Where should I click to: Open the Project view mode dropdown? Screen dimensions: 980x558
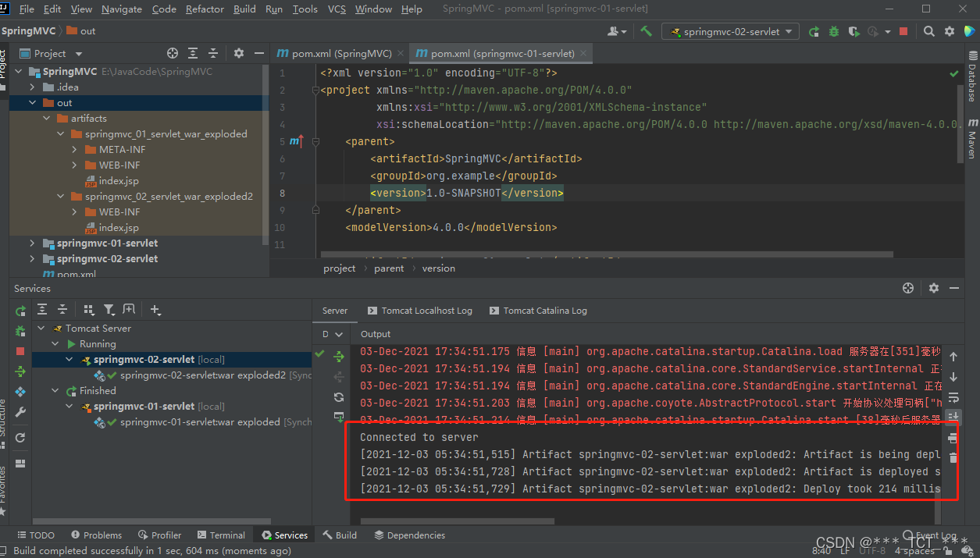(51, 53)
